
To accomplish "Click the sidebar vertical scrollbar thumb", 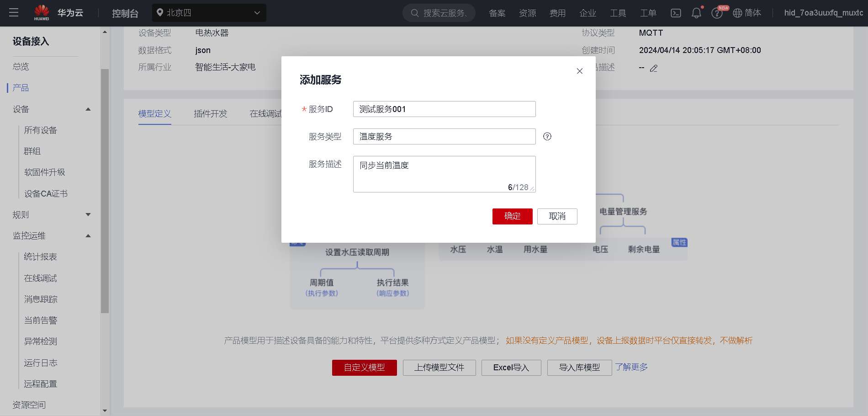I will (105, 191).
